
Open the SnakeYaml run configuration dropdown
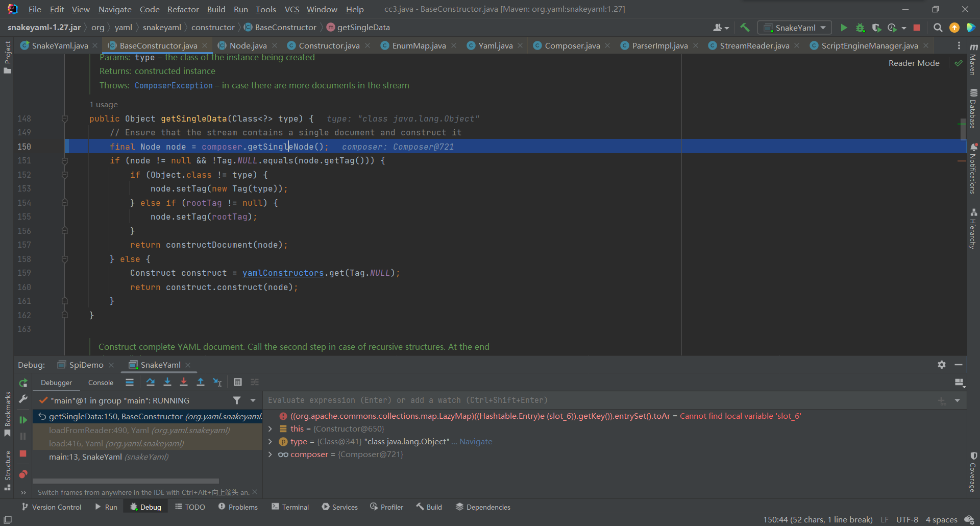click(795, 28)
